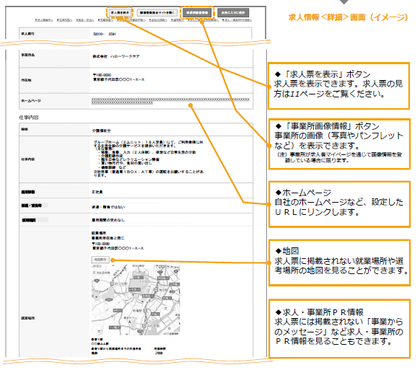Click the 「事業所画像情報」ボタン explanation callout

pos(339,144)
